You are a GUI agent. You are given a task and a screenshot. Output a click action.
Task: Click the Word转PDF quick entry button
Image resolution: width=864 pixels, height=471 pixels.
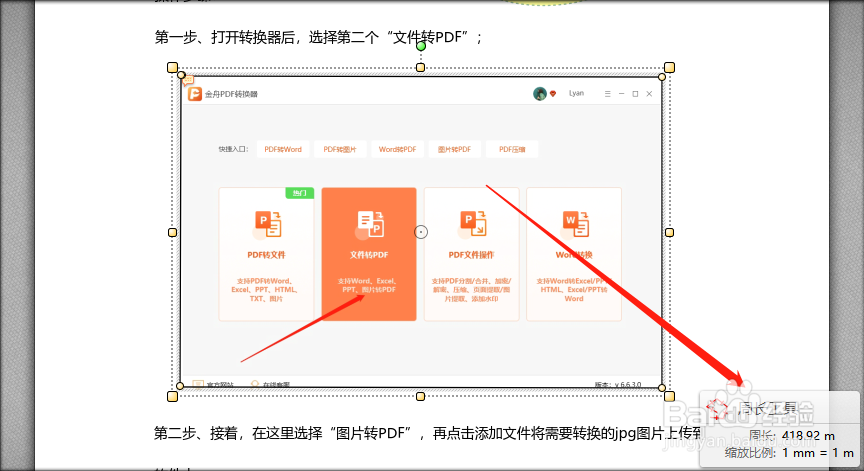pos(397,149)
